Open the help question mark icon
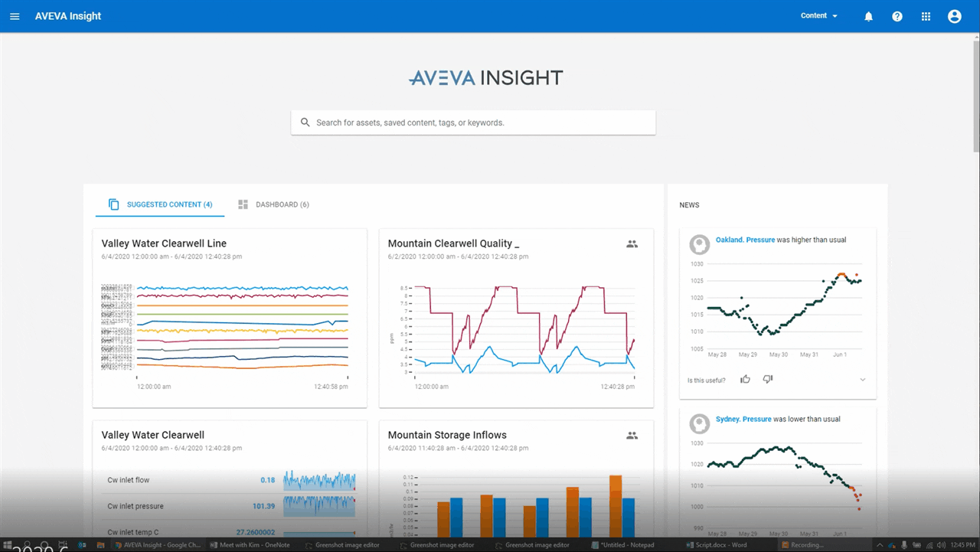The height and width of the screenshot is (552, 980). [x=897, y=16]
